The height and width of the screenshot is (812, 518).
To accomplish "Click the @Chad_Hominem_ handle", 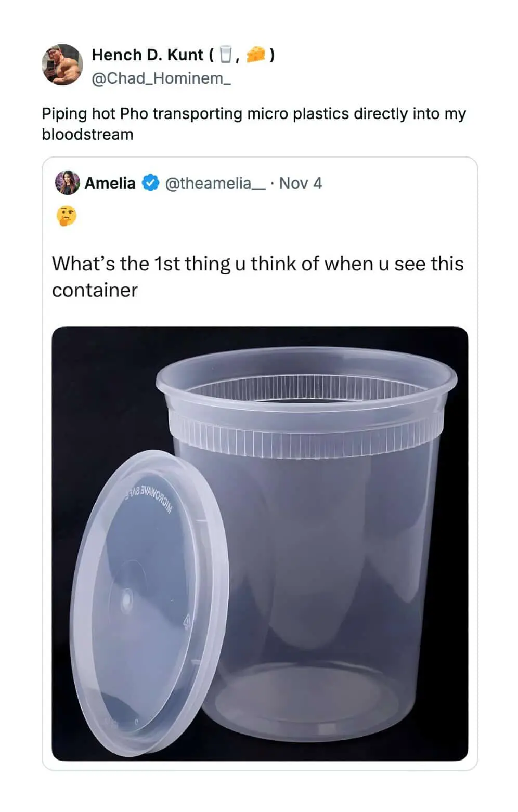I will [x=161, y=78].
